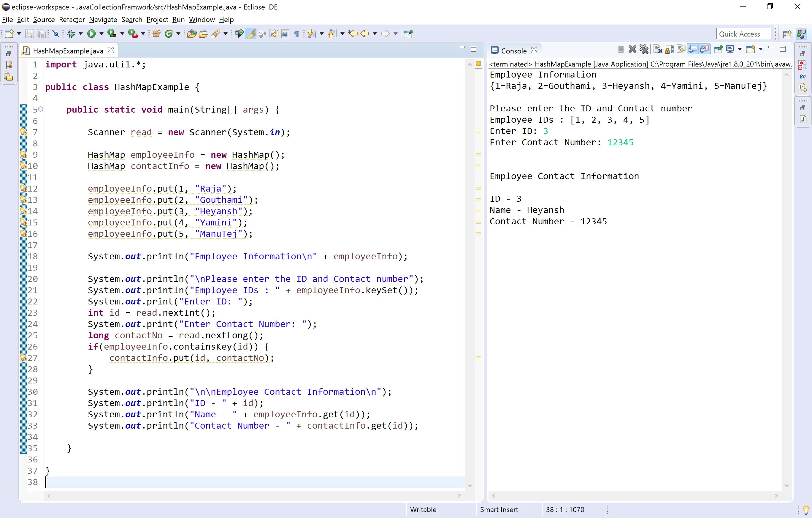812x518 pixels.
Task: Run the program with green Run button
Action: [91, 34]
